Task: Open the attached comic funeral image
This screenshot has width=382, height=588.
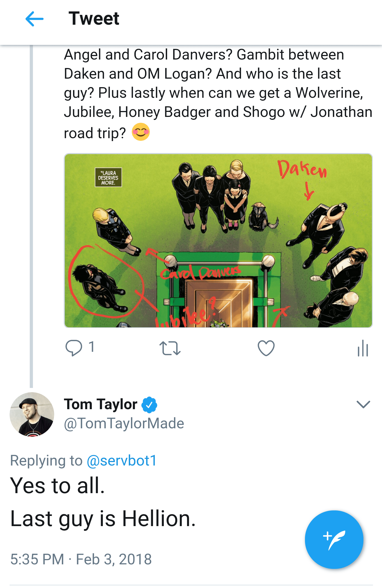Action: (218, 240)
